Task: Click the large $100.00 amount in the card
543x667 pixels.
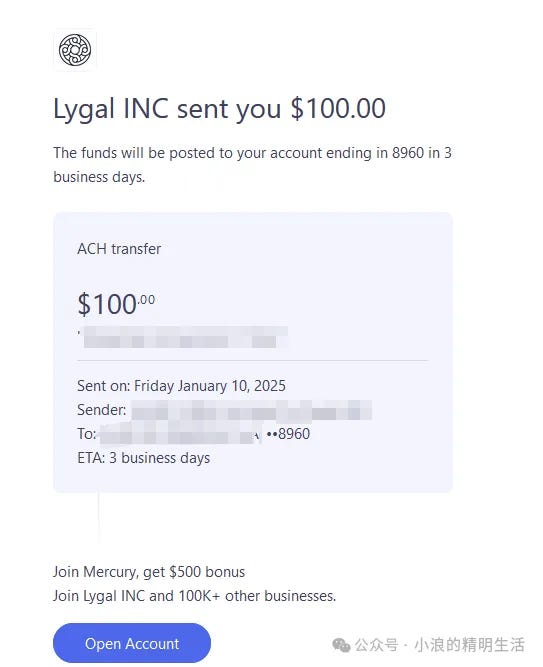Action: 116,304
